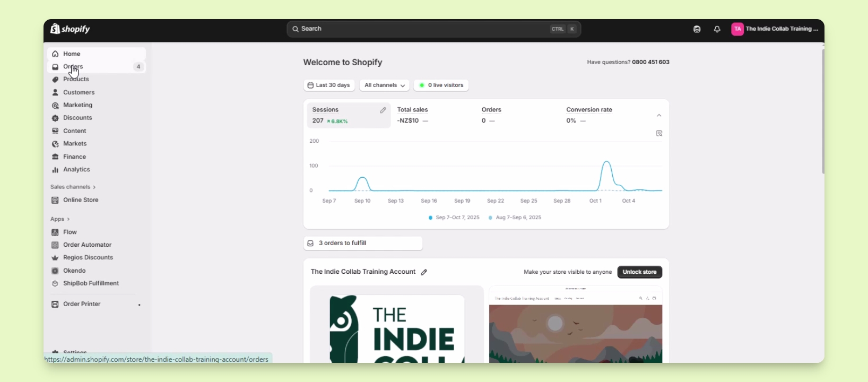Open Marketing in the sidebar
The height and width of the screenshot is (382, 868).
coord(96,105)
